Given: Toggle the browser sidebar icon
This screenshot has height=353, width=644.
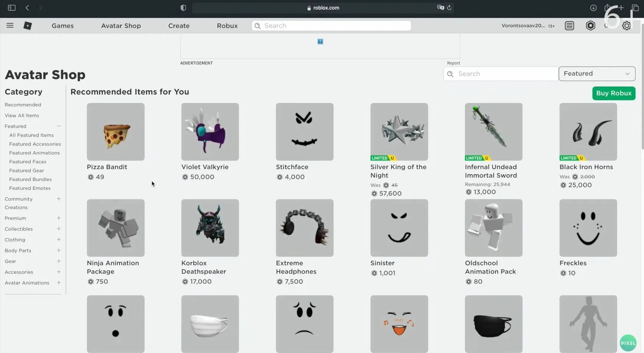Looking at the screenshot, I should [x=11, y=8].
